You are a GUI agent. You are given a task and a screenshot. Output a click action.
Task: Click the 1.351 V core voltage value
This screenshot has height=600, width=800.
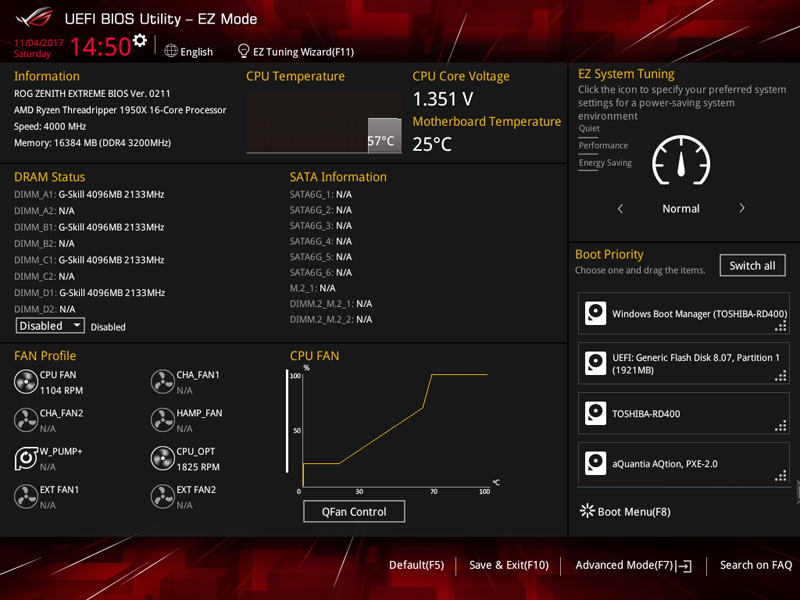click(443, 99)
